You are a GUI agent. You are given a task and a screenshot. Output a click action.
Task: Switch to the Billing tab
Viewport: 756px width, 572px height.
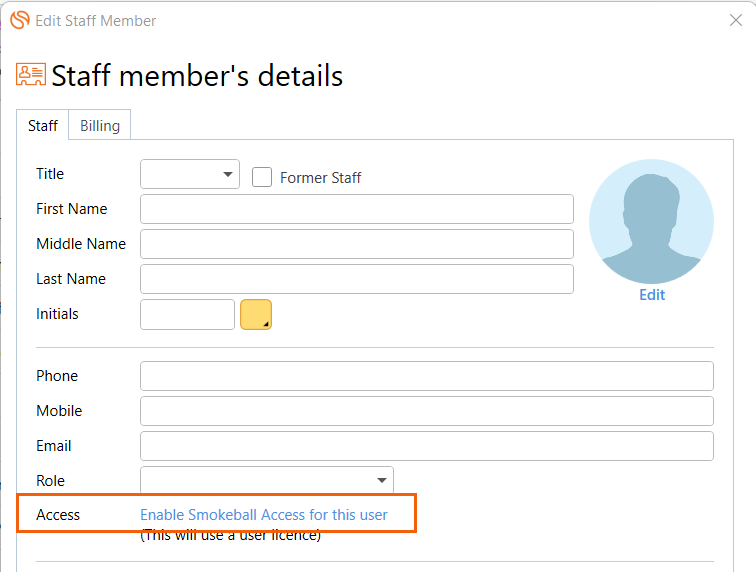point(100,125)
